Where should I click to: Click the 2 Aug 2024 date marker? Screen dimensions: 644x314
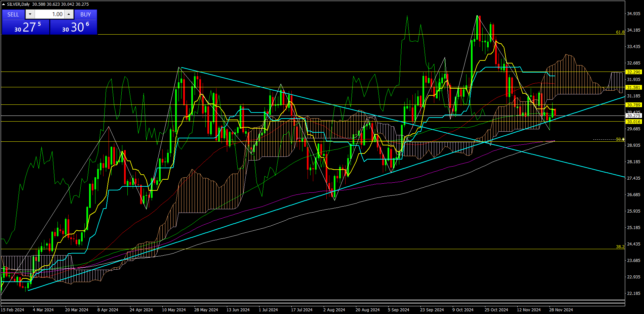[x=334, y=310]
